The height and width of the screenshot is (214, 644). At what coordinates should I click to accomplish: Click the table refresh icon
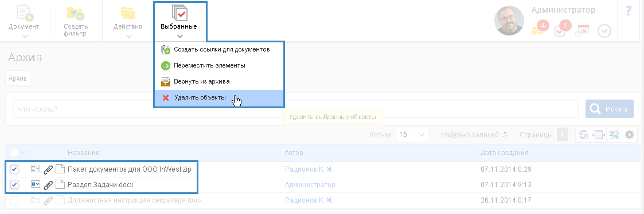point(583,134)
